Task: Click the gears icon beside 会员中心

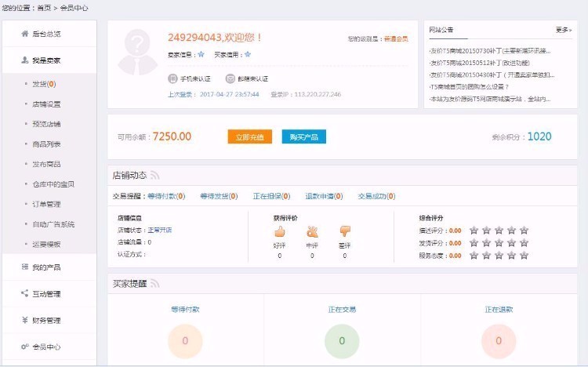Action: pos(25,347)
